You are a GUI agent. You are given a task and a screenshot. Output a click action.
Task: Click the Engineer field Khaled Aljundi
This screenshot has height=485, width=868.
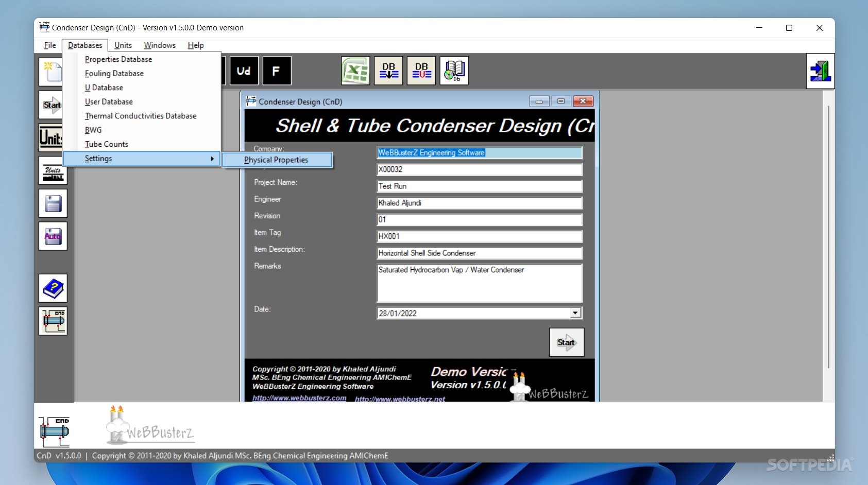click(x=480, y=203)
